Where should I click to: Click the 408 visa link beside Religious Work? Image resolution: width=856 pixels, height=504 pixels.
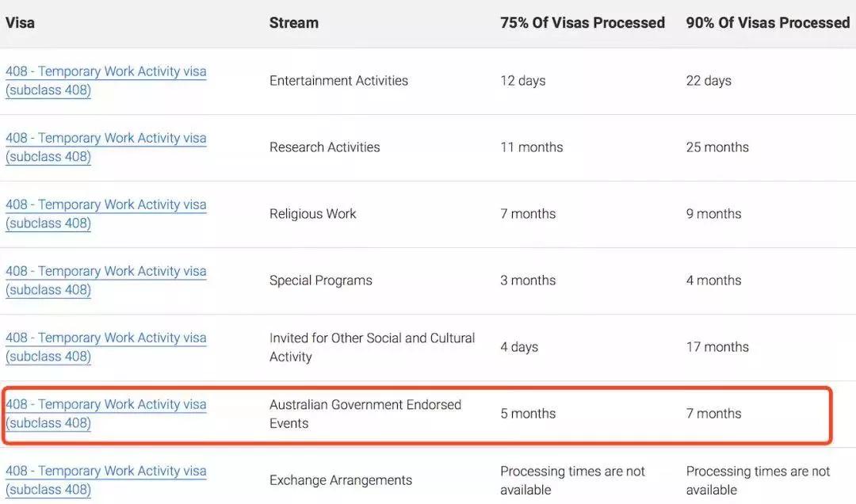(105, 204)
